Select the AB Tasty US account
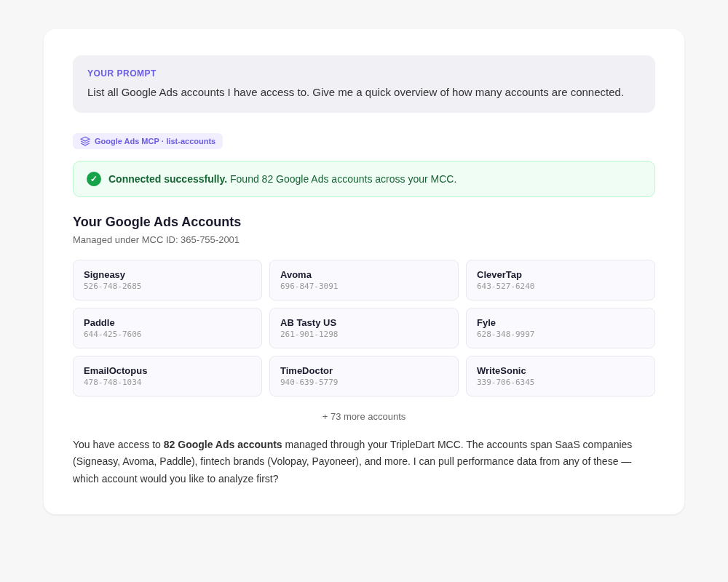This screenshot has width=728, height=582. (x=364, y=328)
